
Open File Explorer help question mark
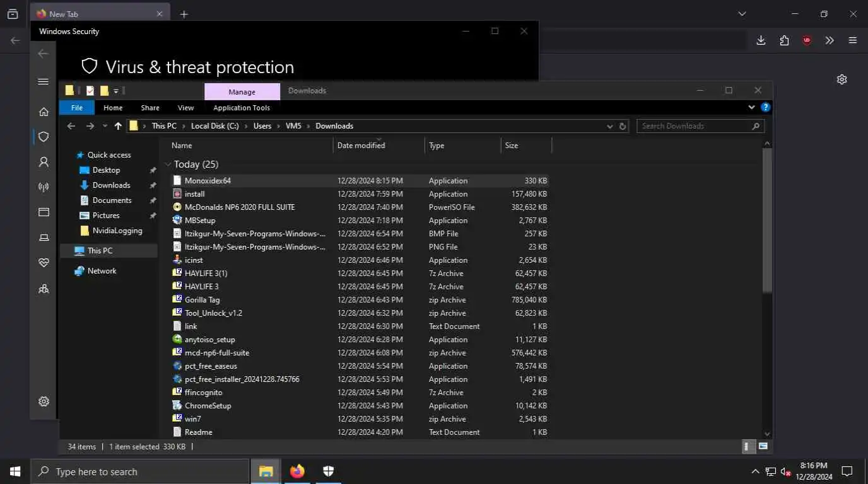pyautogui.click(x=765, y=108)
